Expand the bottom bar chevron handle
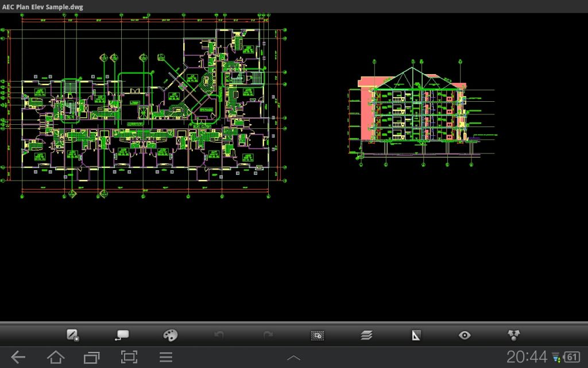The image size is (588, 368). [x=293, y=358]
